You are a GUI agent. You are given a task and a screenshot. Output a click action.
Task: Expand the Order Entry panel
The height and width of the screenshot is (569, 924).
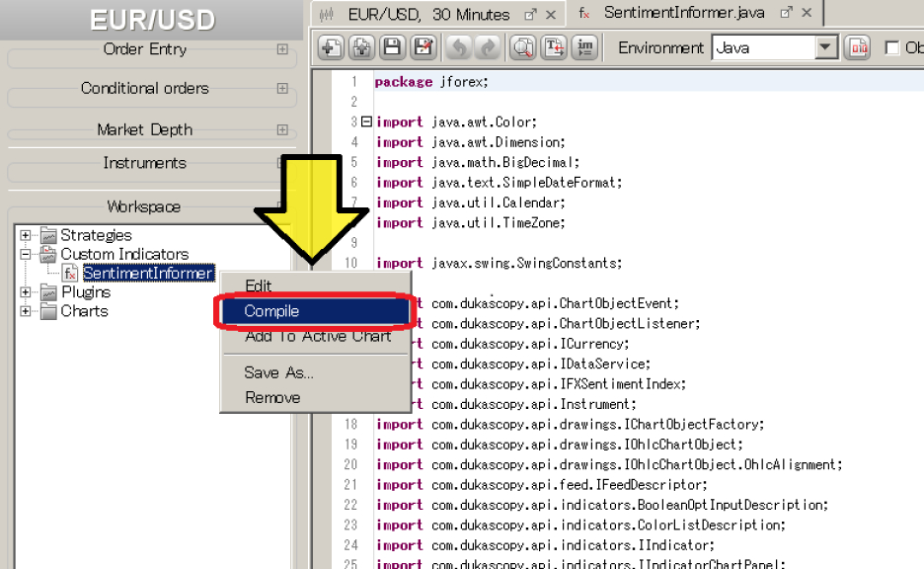tap(282, 49)
